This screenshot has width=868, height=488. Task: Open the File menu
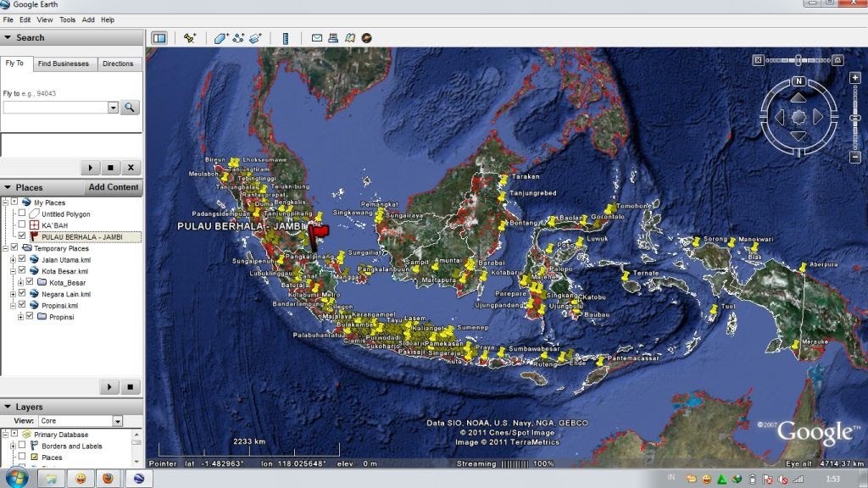(x=8, y=20)
